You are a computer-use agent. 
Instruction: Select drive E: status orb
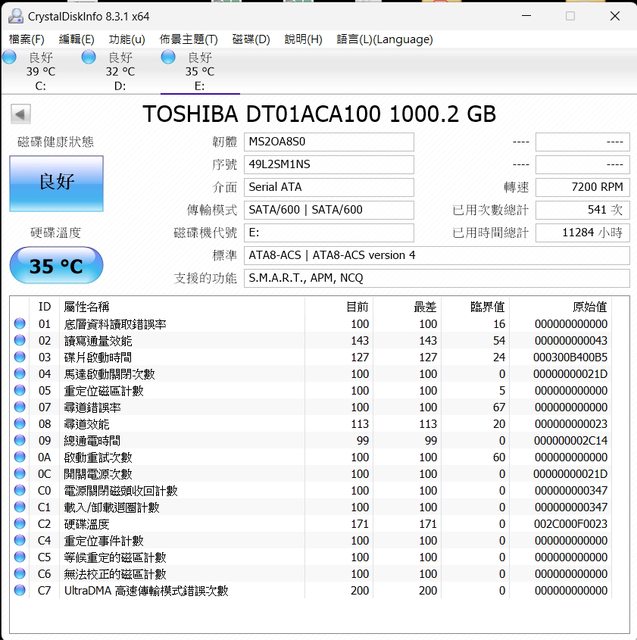tap(169, 58)
